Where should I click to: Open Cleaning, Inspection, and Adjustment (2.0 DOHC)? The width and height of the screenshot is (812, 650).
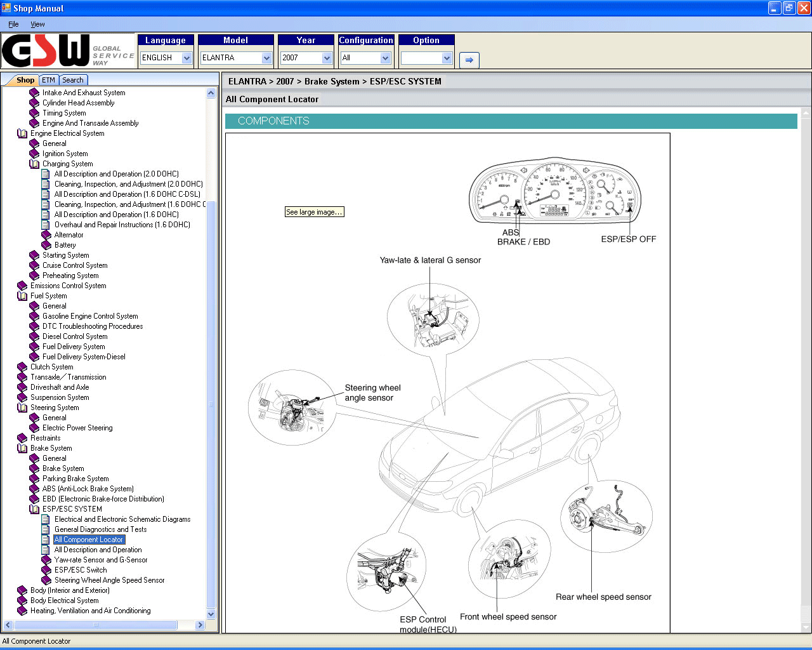pos(129,184)
